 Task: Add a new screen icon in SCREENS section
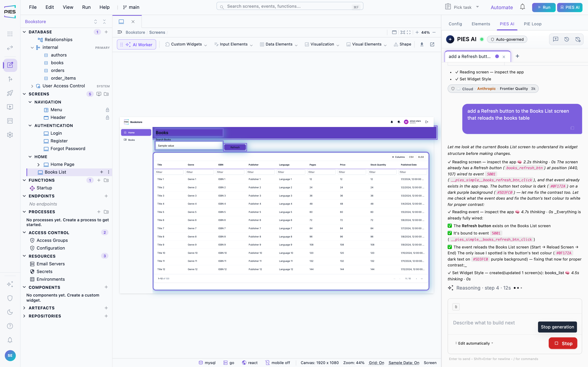point(99,94)
